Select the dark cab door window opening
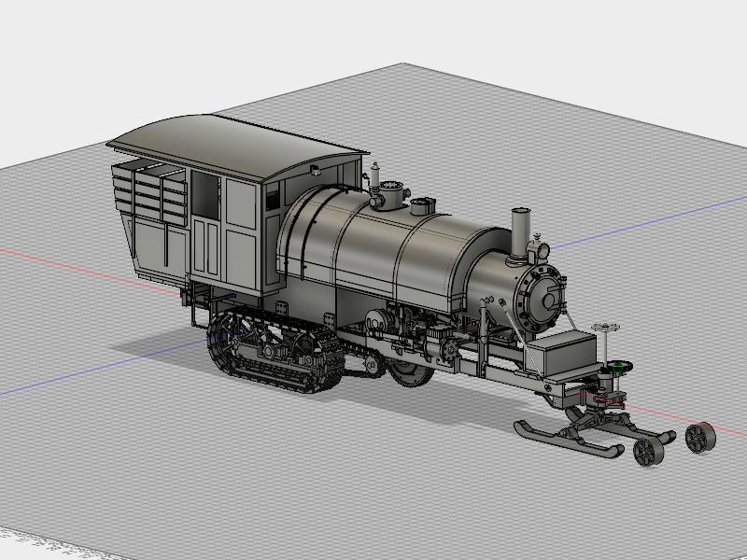 click(x=205, y=195)
